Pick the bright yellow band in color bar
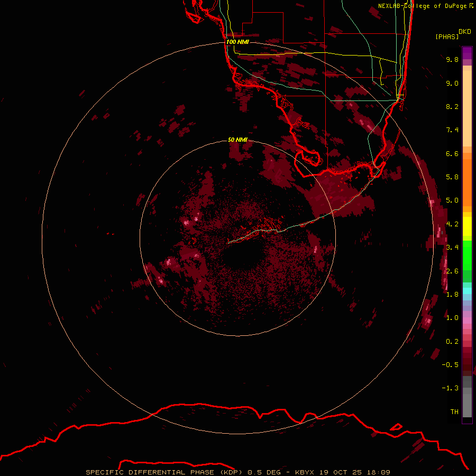Image resolution: width=476 pixels, height=476 pixels. click(x=467, y=226)
